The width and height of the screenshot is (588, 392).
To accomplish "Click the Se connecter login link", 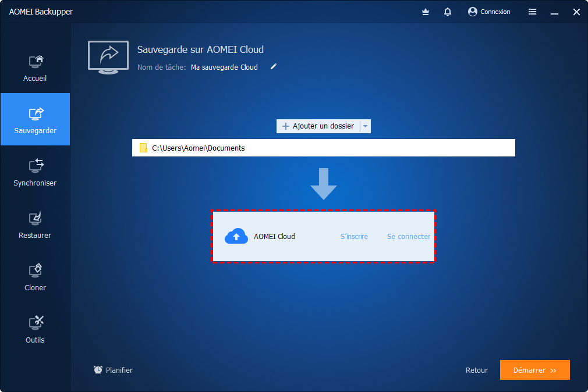I will [408, 237].
